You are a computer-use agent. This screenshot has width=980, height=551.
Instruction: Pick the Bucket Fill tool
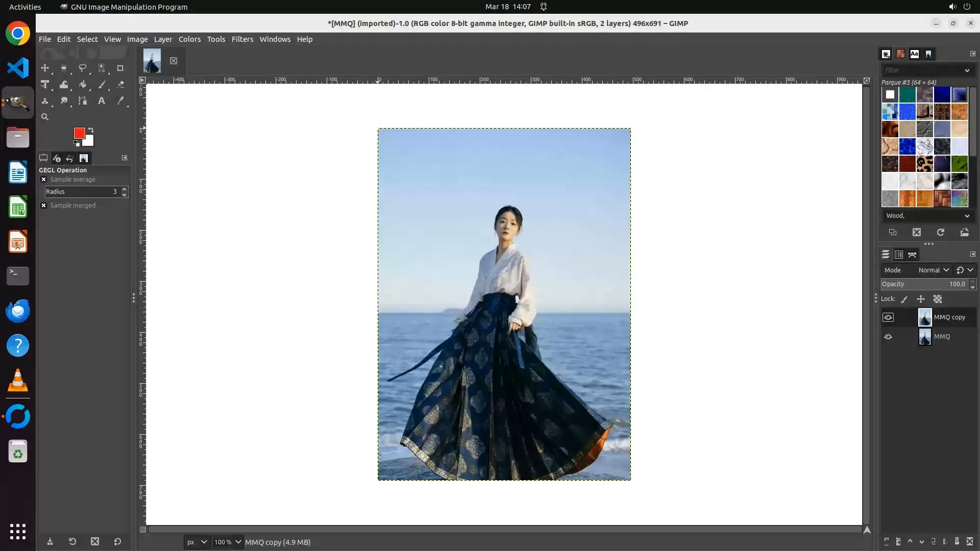82,85
